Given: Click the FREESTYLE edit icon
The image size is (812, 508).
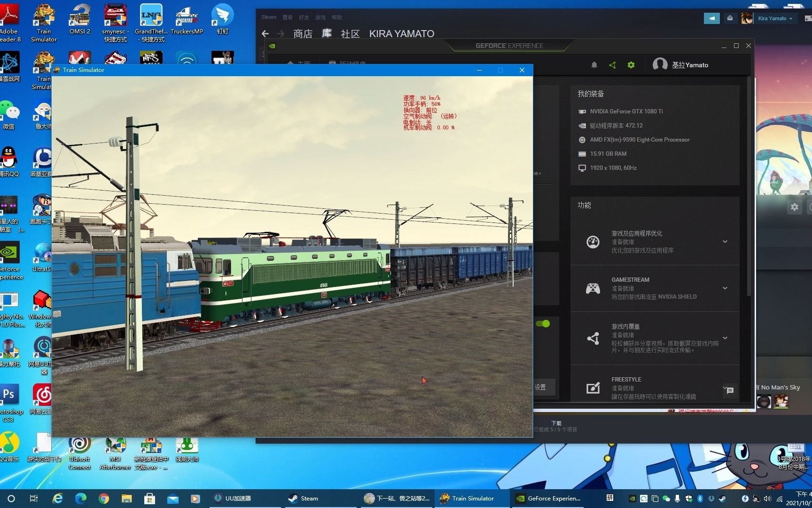Looking at the screenshot, I should (593, 388).
